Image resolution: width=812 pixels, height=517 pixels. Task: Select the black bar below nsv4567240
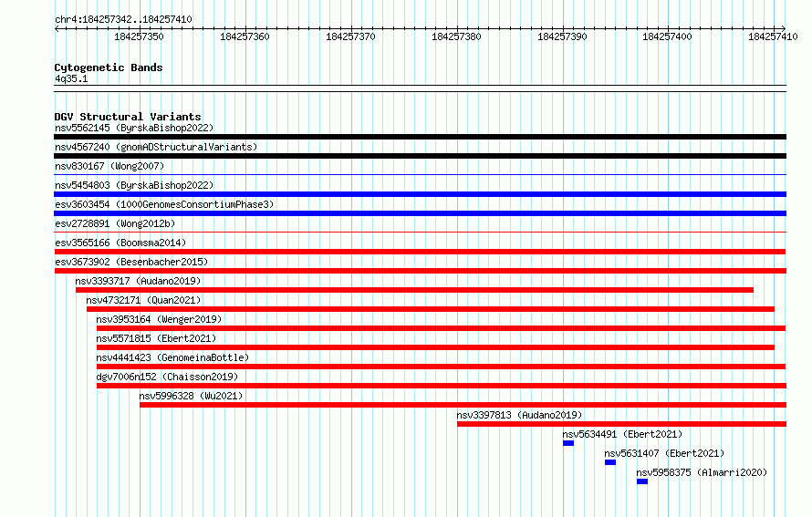(x=420, y=156)
